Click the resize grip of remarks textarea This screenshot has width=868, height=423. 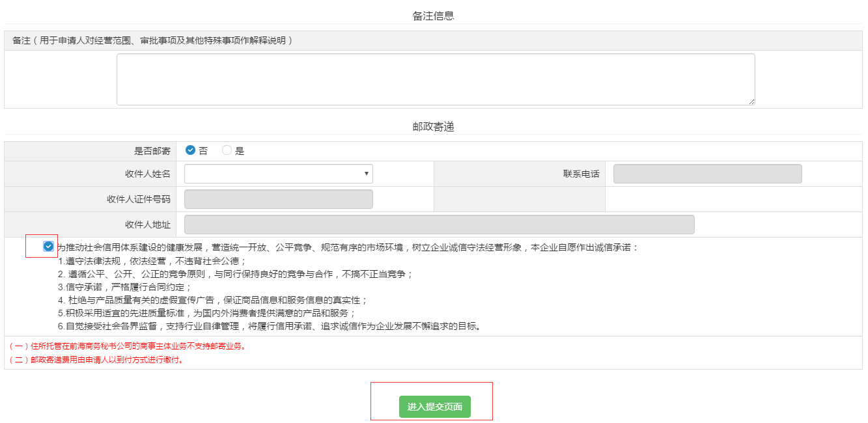751,102
